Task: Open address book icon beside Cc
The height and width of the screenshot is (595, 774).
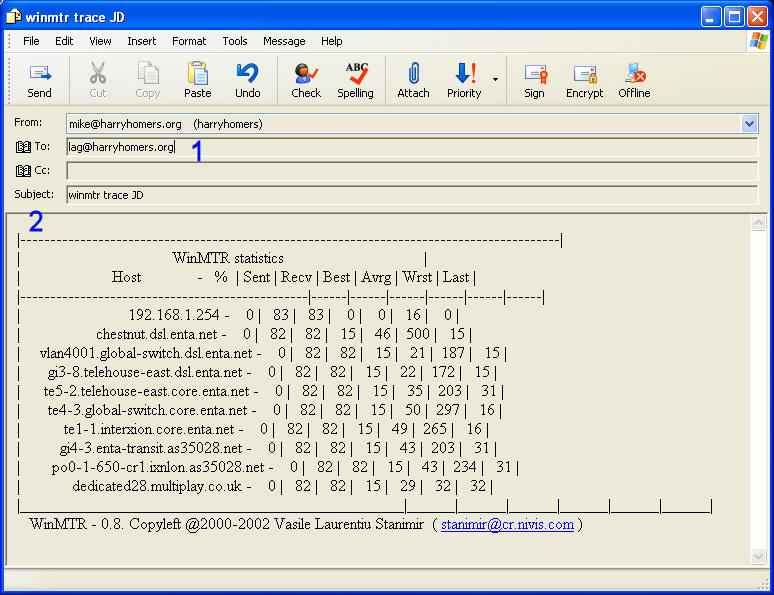Action: [x=23, y=171]
